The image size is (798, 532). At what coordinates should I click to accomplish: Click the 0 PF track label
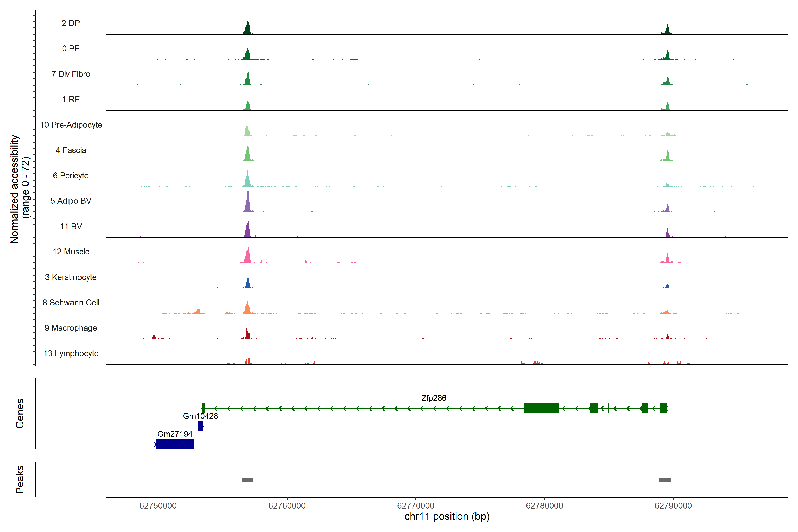(x=70, y=49)
